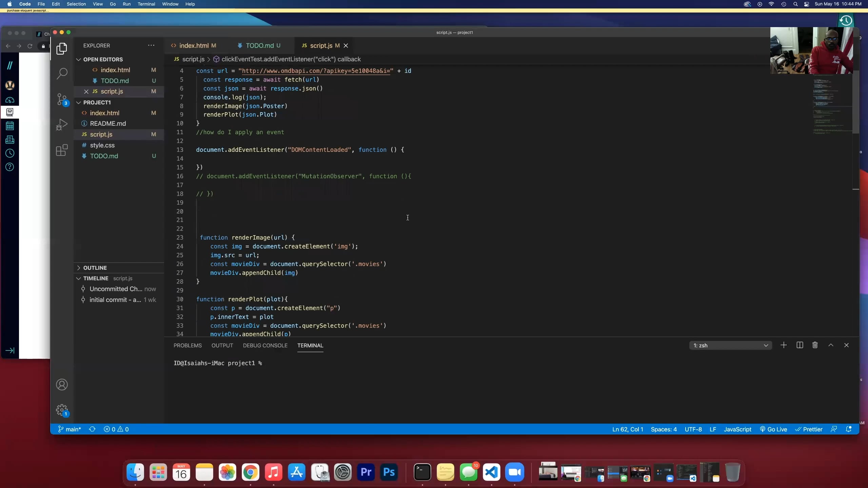Open the Accounts icon above settings

click(x=62, y=385)
